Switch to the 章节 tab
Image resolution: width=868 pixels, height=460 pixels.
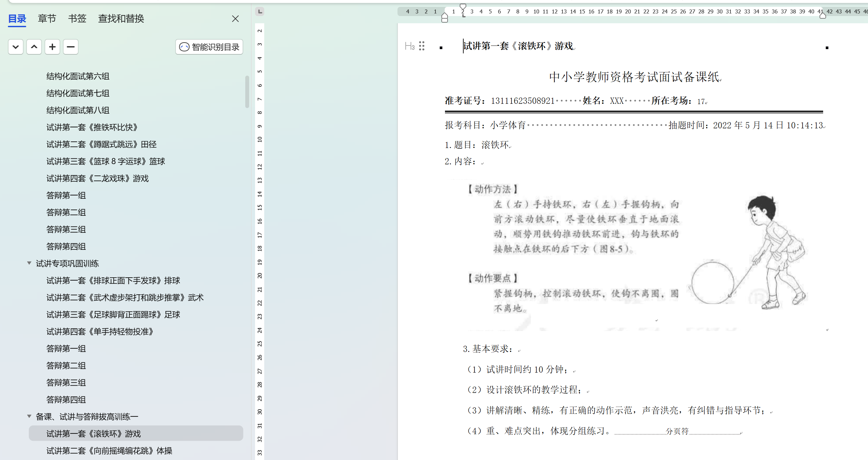[47, 19]
